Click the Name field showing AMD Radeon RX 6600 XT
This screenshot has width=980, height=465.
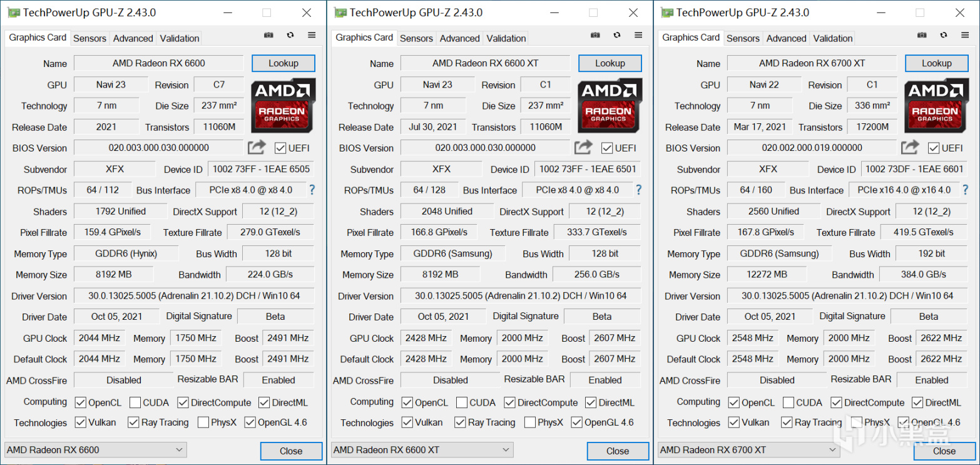tap(486, 63)
